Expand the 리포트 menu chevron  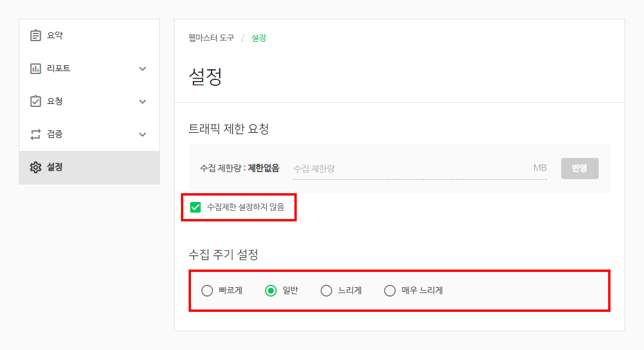(x=143, y=69)
